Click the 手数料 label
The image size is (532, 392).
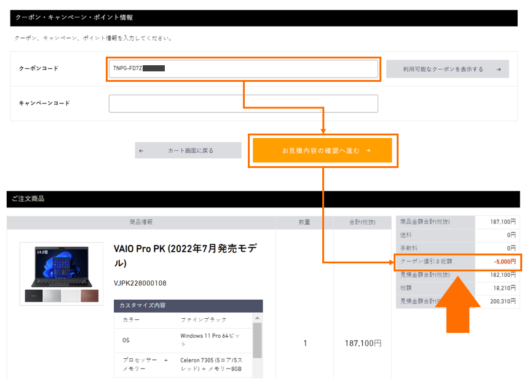[x=409, y=248]
